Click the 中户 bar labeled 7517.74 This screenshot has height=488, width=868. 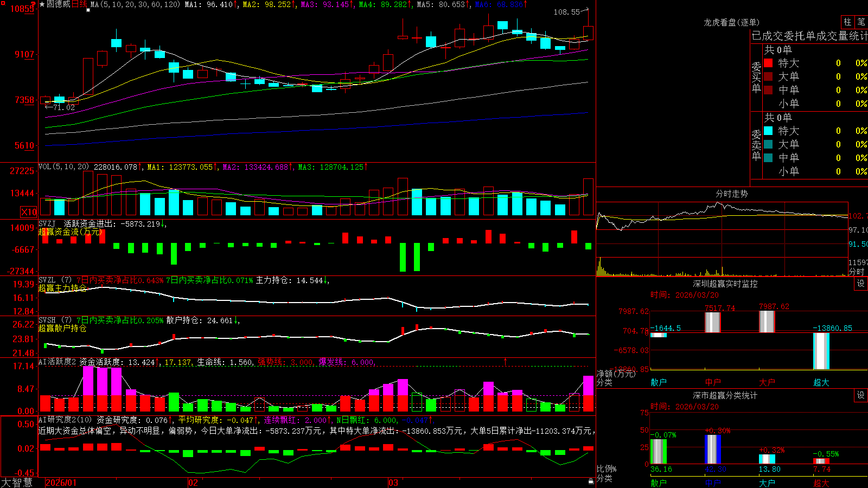click(x=713, y=322)
